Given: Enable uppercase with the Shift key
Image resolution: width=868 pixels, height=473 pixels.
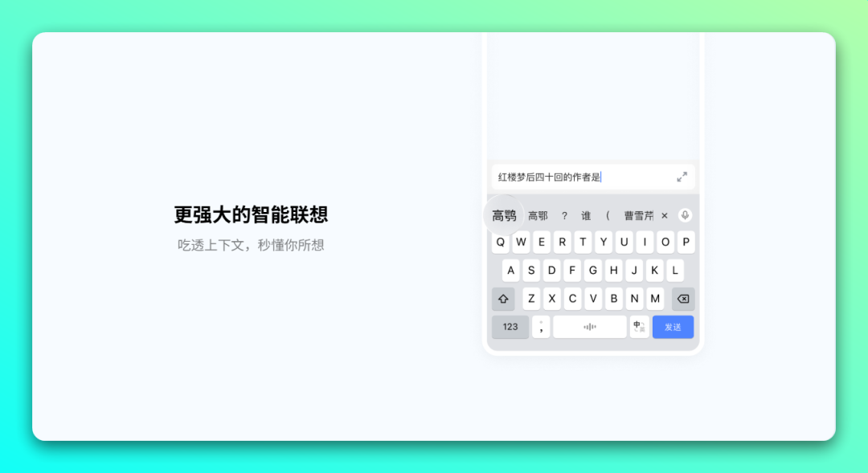Looking at the screenshot, I should click(x=503, y=298).
